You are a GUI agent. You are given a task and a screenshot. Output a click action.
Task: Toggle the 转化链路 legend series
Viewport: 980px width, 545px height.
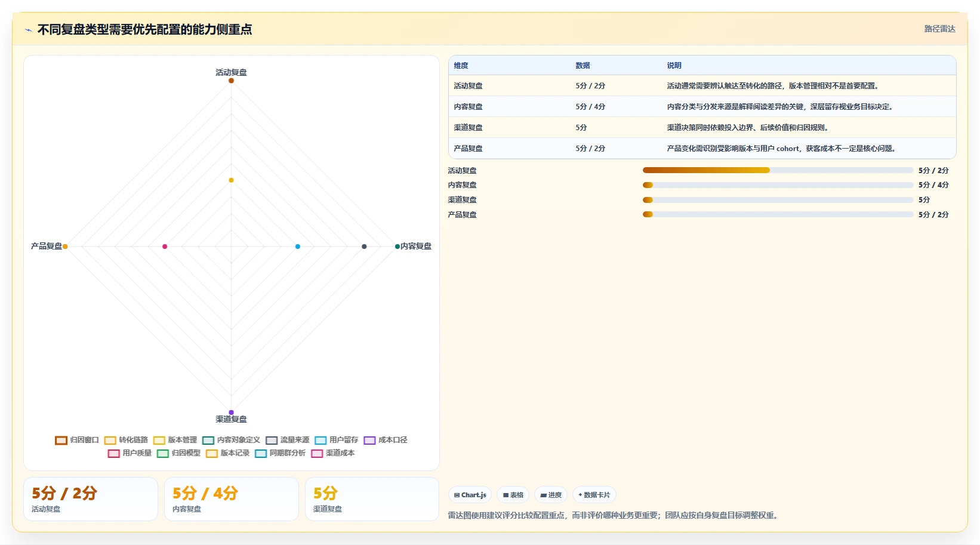coord(126,440)
